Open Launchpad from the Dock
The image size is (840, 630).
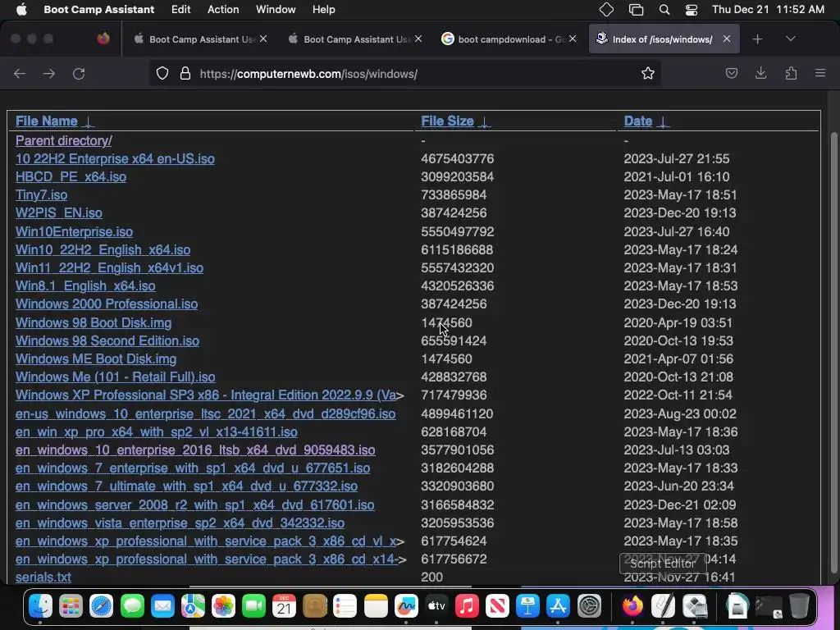coord(71,606)
